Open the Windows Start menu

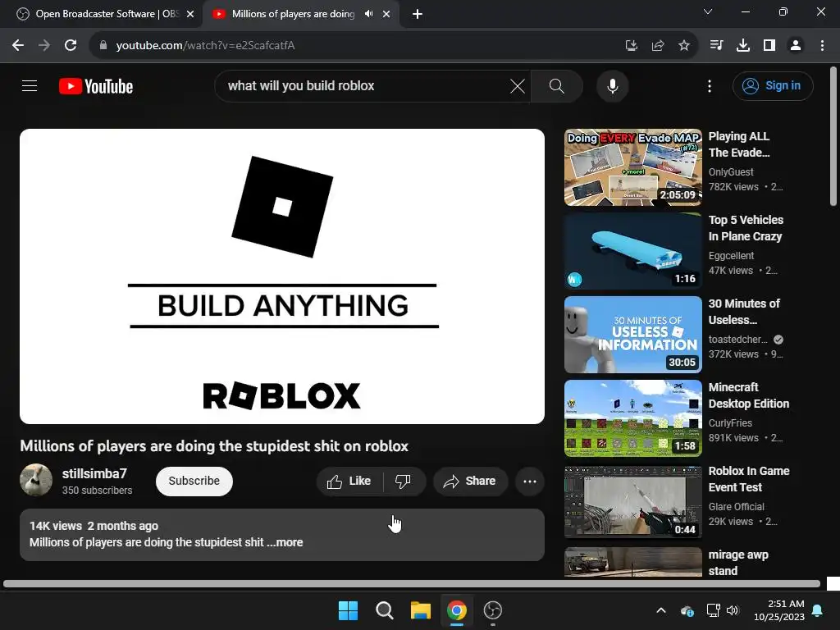348,610
